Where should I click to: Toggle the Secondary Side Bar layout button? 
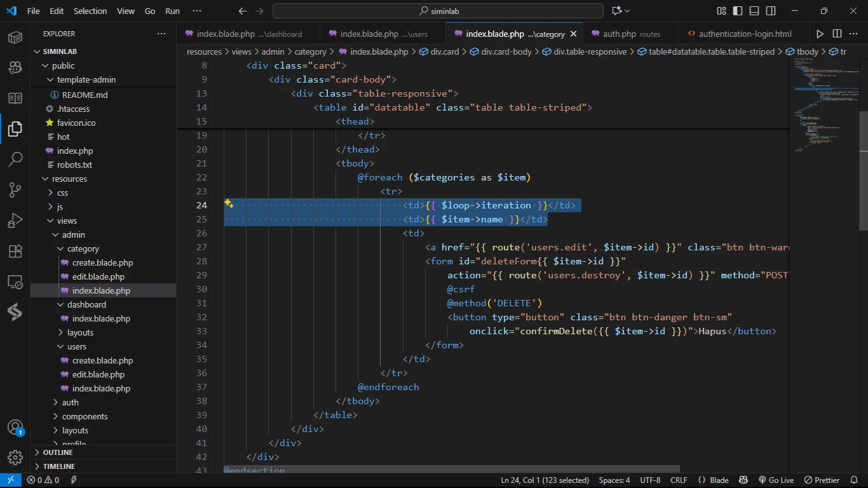coord(771,11)
